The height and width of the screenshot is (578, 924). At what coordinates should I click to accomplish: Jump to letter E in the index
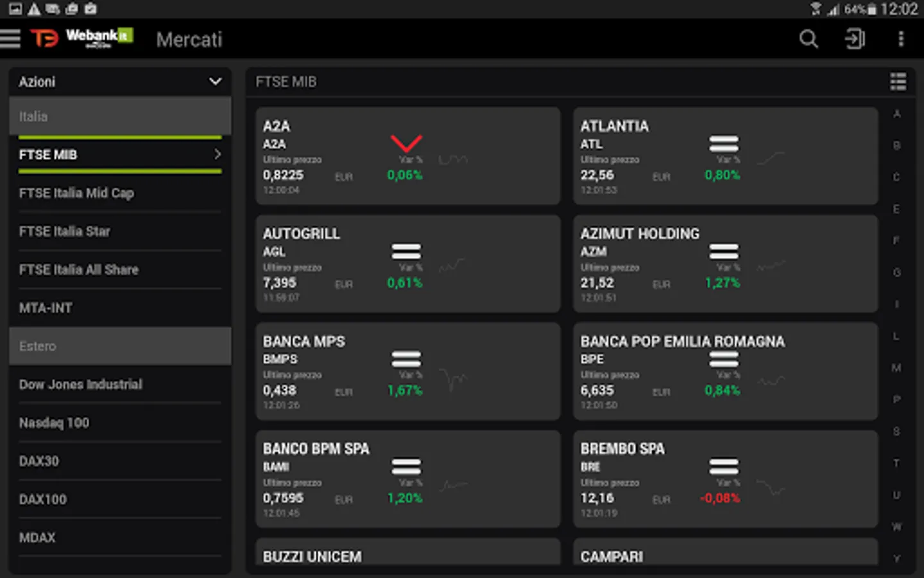(896, 209)
